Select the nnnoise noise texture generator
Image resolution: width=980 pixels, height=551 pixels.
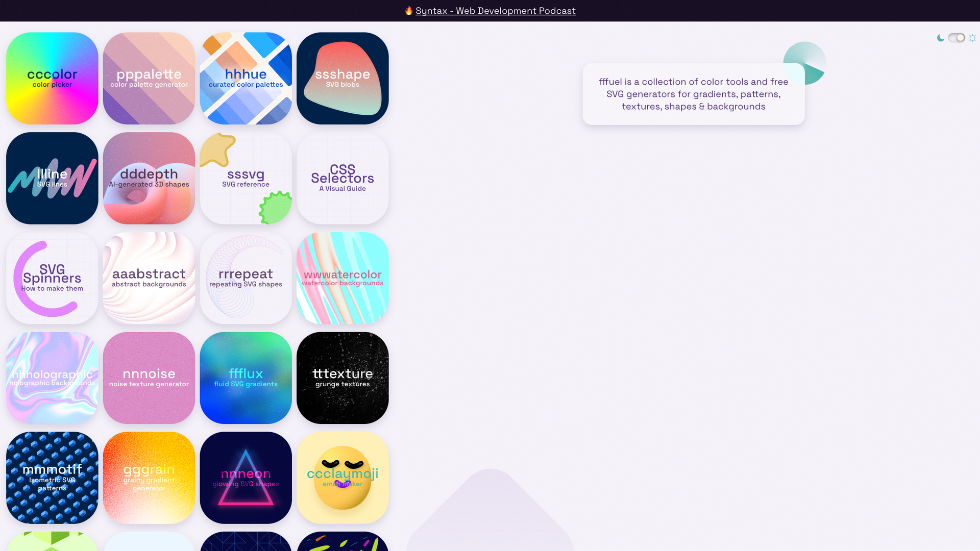point(149,378)
